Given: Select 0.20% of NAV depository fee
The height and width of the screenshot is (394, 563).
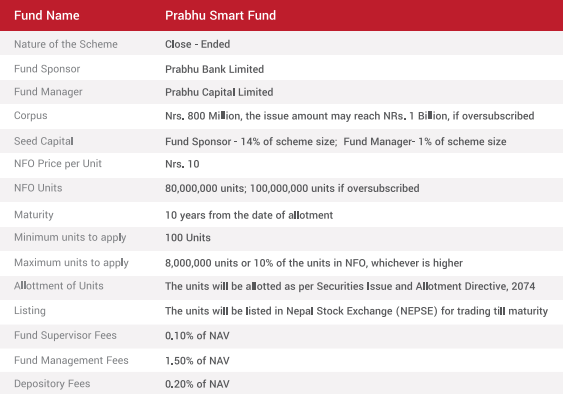Looking at the screenshot, I should pyautogui.click(x=197, y=384).
